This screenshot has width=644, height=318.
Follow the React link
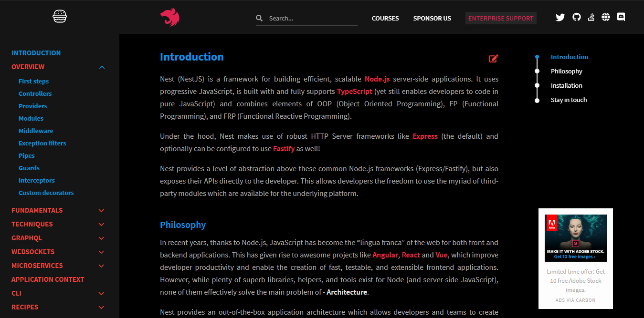[x=411, y=255]
